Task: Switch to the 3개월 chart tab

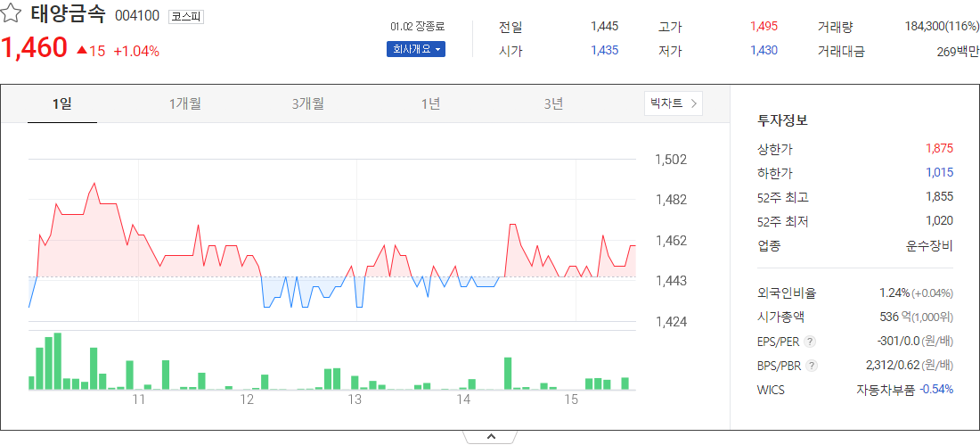Action: pyautogui.click(x=307, y=104)
